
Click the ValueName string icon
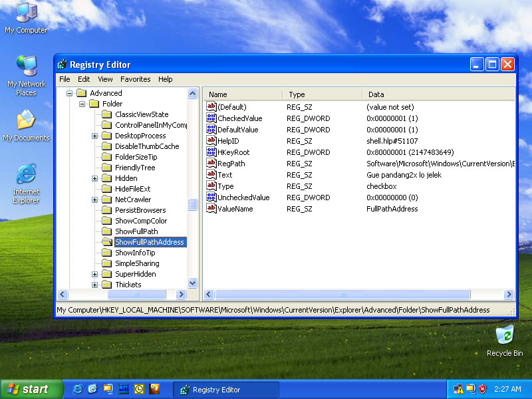coord(211,209)
